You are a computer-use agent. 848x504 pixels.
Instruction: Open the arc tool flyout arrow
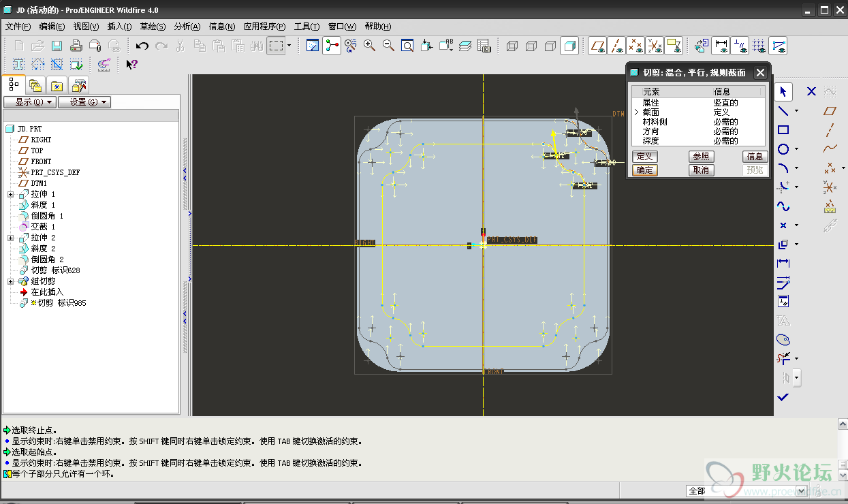point(796,168)
